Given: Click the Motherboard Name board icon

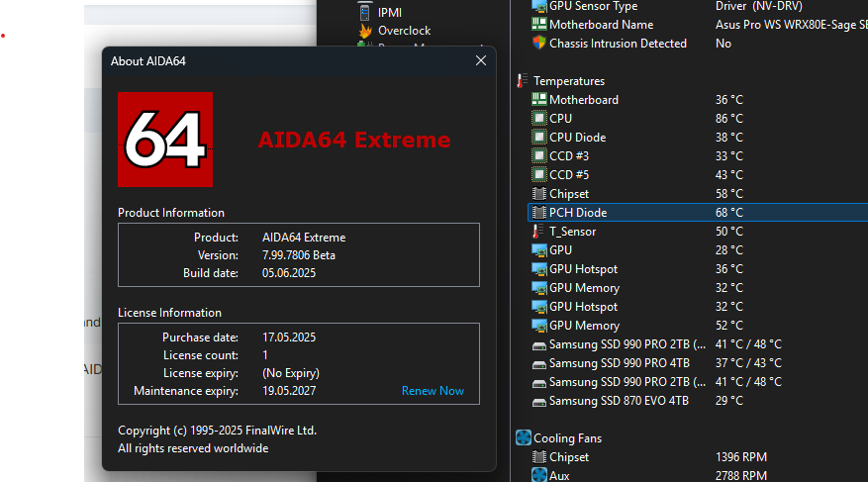Looking at the screenshot, I should coord(538,25).
